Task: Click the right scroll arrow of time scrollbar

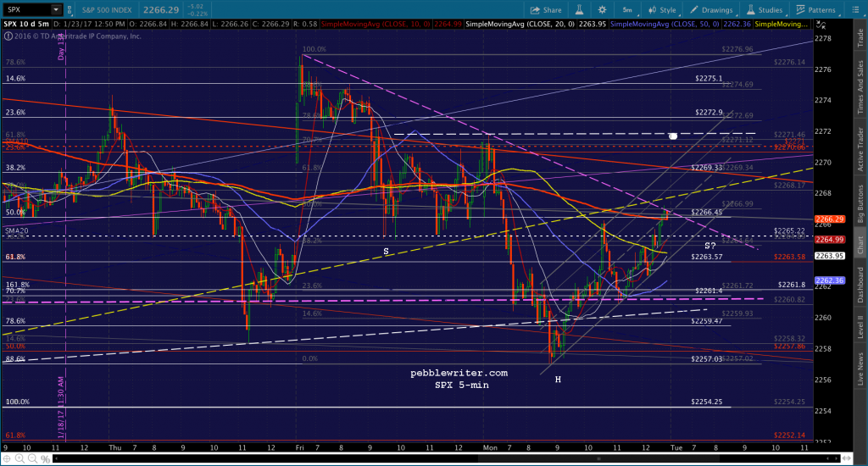Action: (x=837, y=459)
